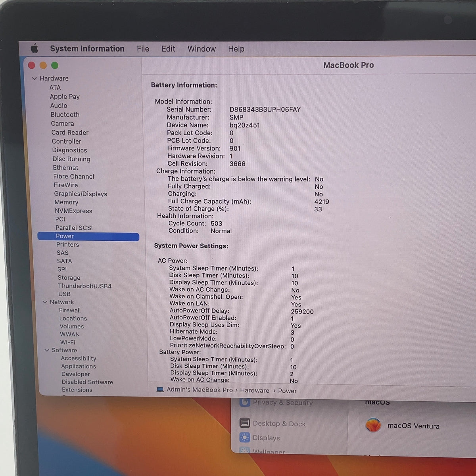Image resolution: width=476 pixels, height=476 pixels.
Task: Select PCI in sidebar
Action: 60,219
